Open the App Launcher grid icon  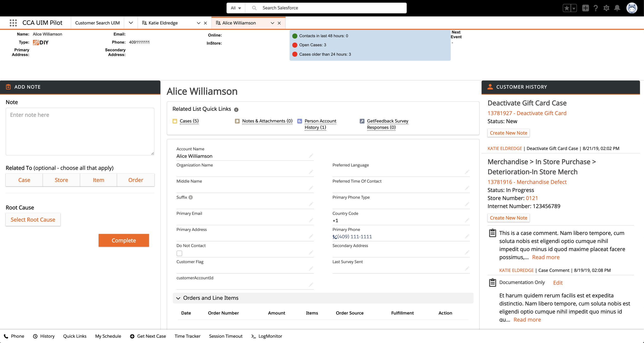[x=13, y=23]
